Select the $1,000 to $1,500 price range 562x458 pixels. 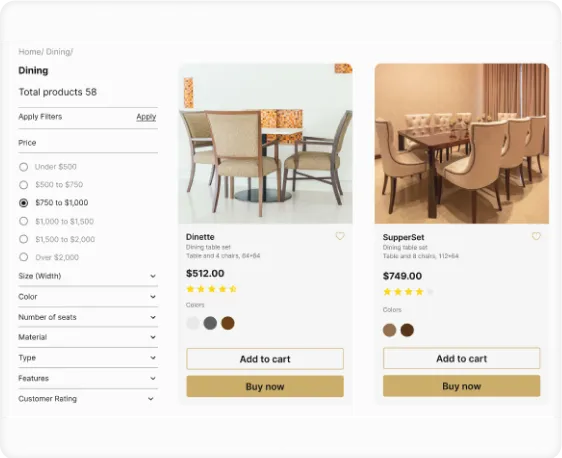click(24, 221)
